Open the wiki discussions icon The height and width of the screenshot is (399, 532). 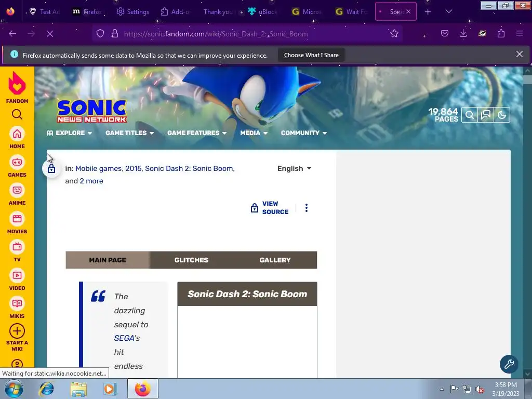pyautogui.click(x=486, y=115)
